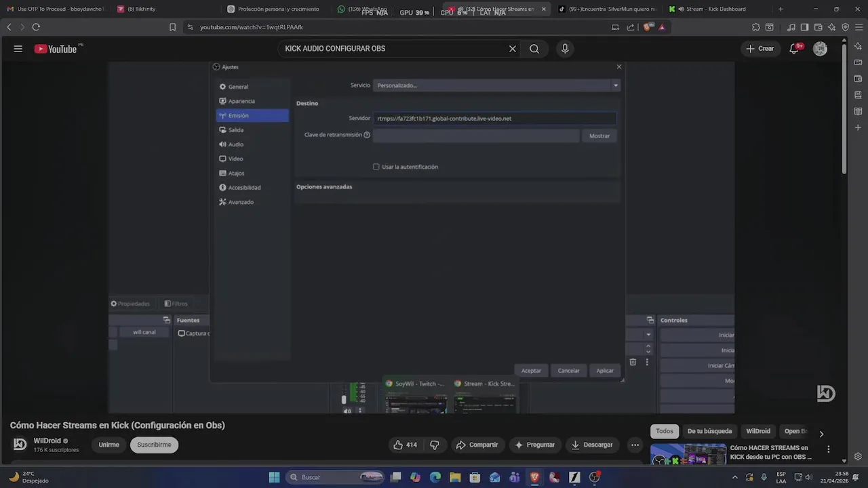Open Brave browser taskbar icon
This screenshot has height=488, width=868.
tap(535, 477)
